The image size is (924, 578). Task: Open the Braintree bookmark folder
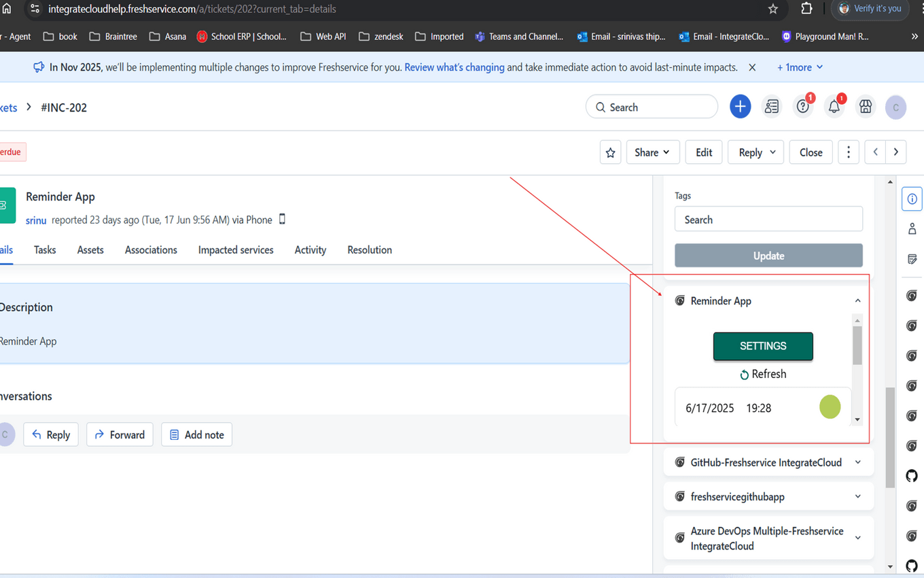click(x=113, y=37)
